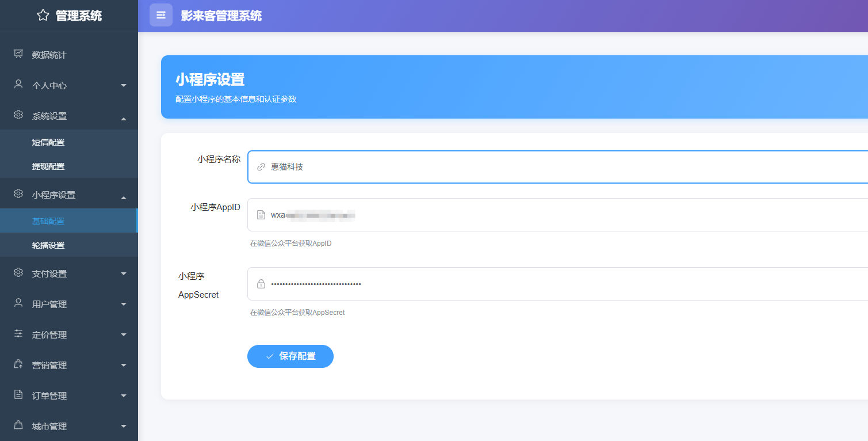
Task: Click the 数据统计 chart icon
Action: pyautogui.click(x=18, y=54)
